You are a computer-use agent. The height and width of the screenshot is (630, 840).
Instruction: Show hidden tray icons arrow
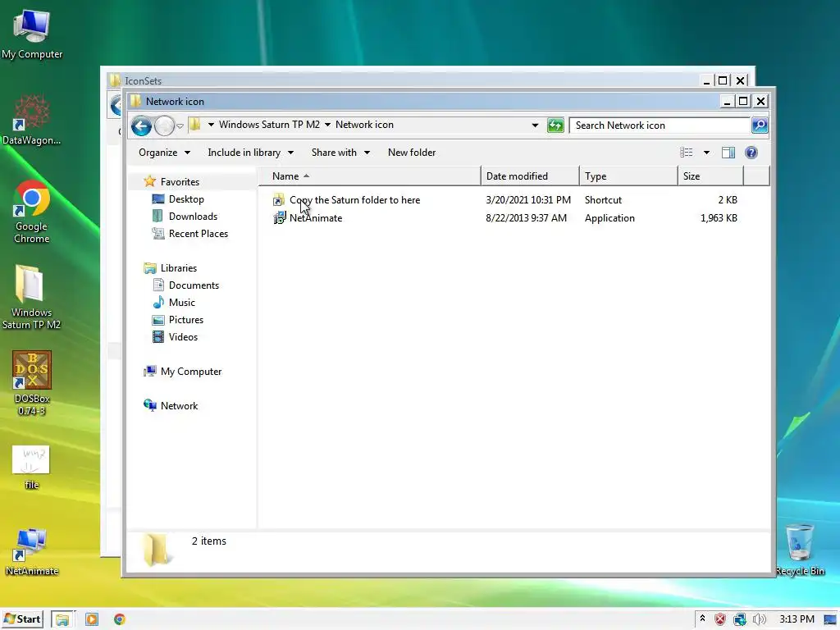pos(702,619)
